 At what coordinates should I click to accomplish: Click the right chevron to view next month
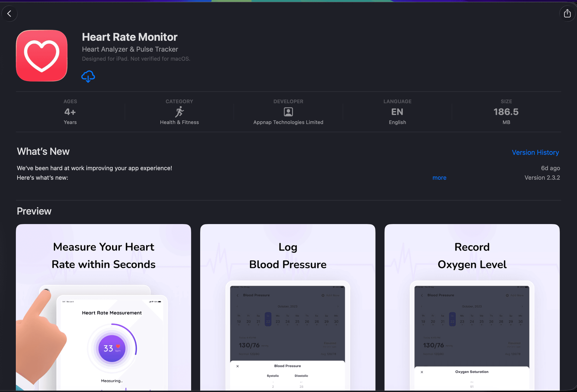pyautogui.click(x=338, y=306)
